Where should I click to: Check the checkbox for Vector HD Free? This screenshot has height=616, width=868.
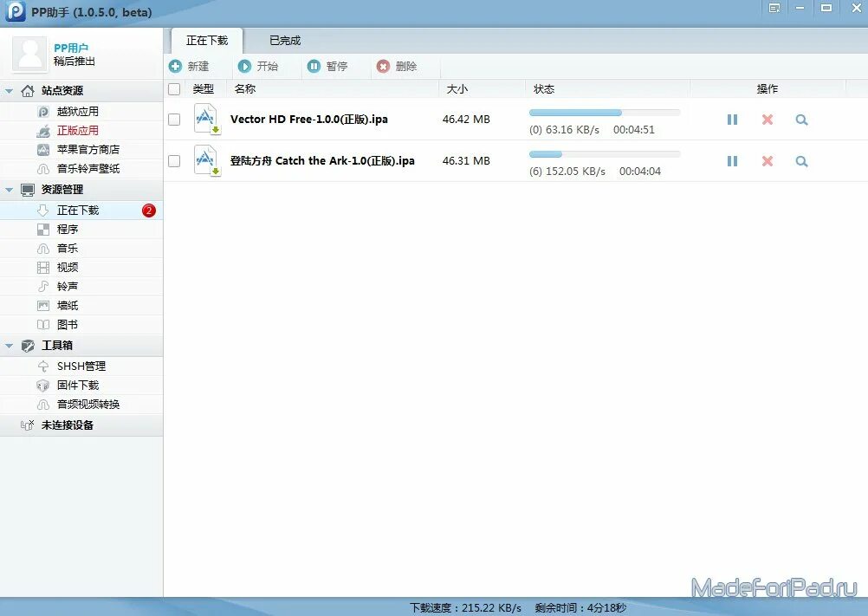[x=173, y=120]
